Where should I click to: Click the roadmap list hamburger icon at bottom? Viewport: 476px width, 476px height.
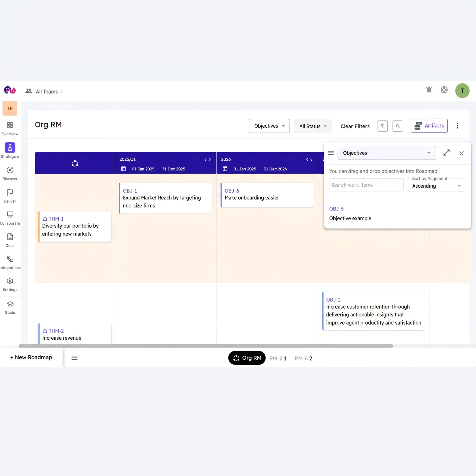coord(74,358)
